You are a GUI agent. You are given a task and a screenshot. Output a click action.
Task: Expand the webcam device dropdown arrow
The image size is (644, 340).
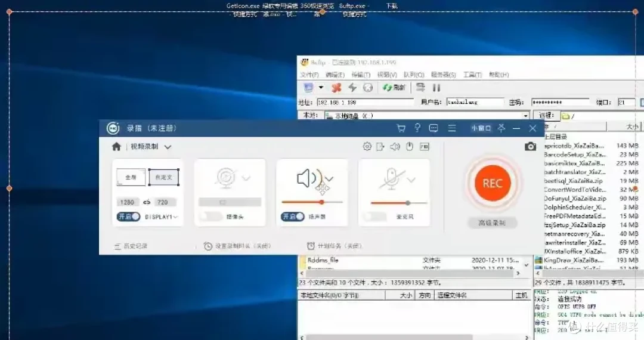pos(246,178)
